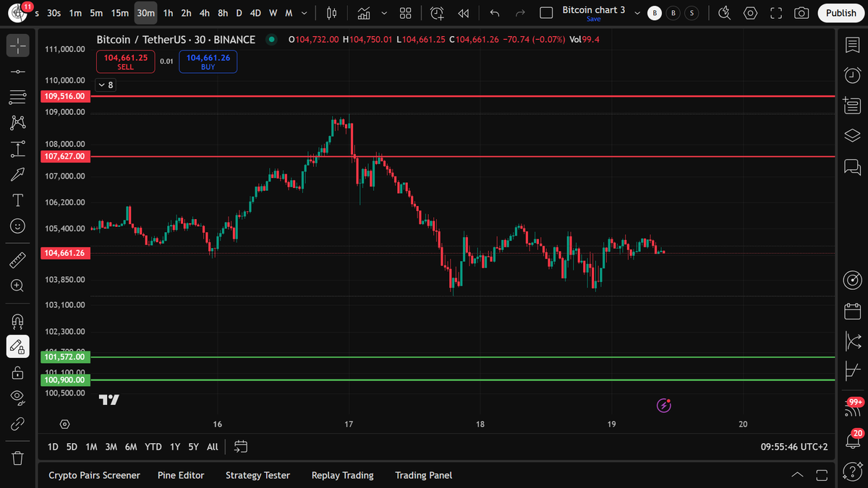Open the calendar panel in right sidebar
Viewport: 868px width, 488px height.
852,312
